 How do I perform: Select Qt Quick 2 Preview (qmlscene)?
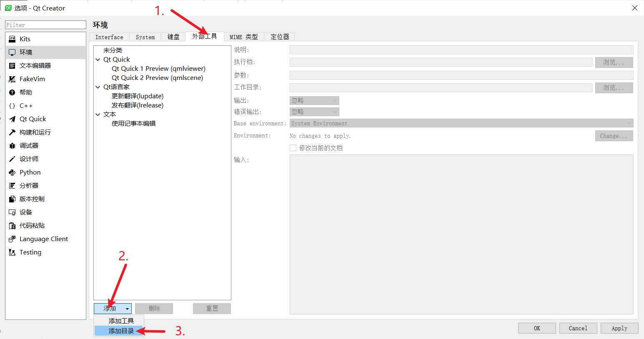tap(157, 78)
